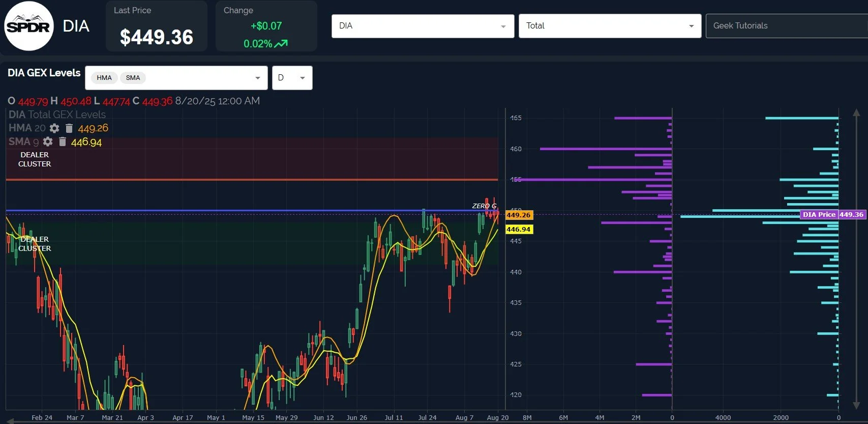Click the DIA GEX Levels heading
Image resolution: width=868 pixels, height=424 pixels.
44,73
